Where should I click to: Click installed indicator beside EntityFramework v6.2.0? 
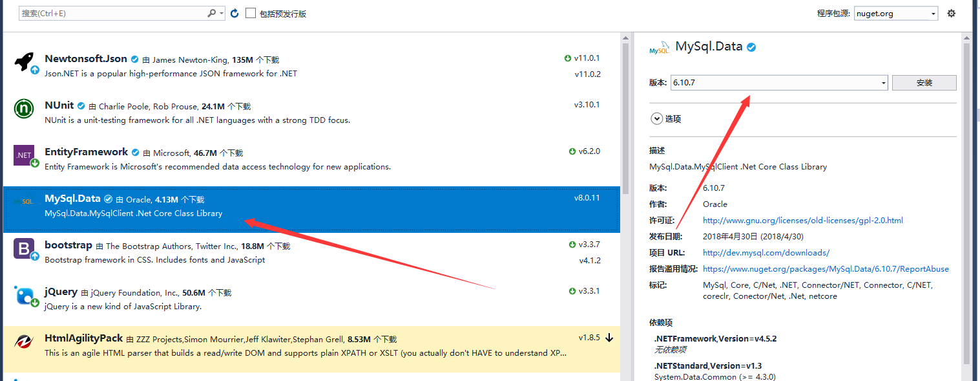(x=572, y=151)
